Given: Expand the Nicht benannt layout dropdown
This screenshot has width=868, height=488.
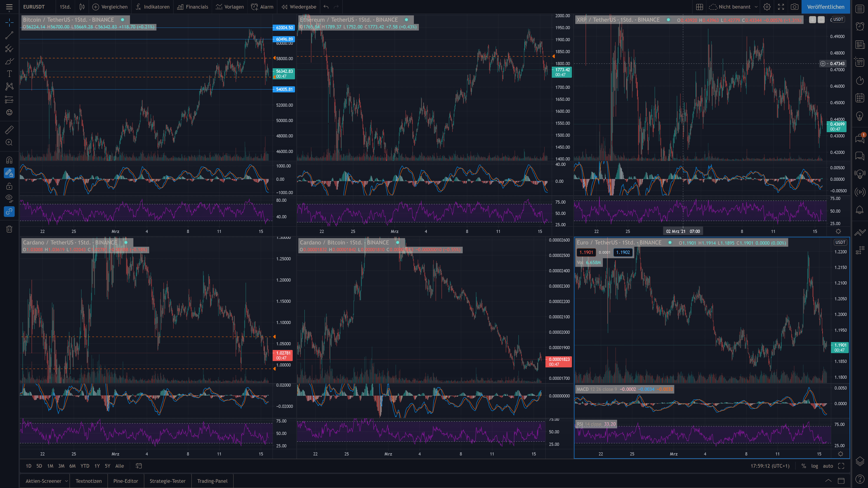Looking at the screenshot, I should coord(756,7).
